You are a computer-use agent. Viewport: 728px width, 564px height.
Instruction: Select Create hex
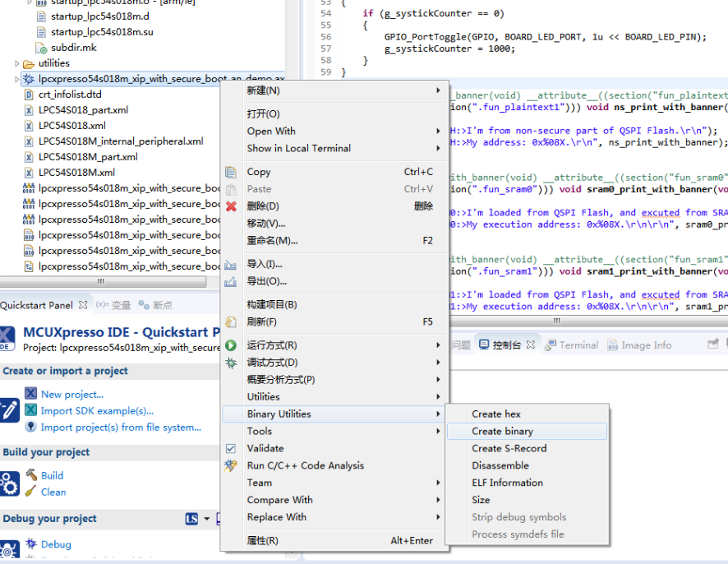[527, 414]
